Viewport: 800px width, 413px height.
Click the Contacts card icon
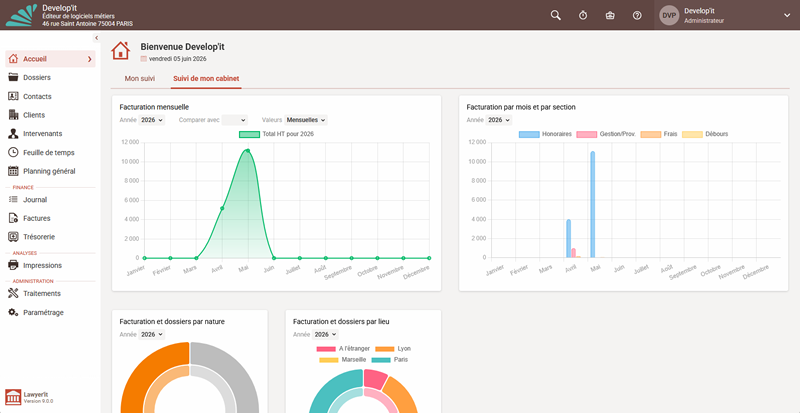[14, 96]
